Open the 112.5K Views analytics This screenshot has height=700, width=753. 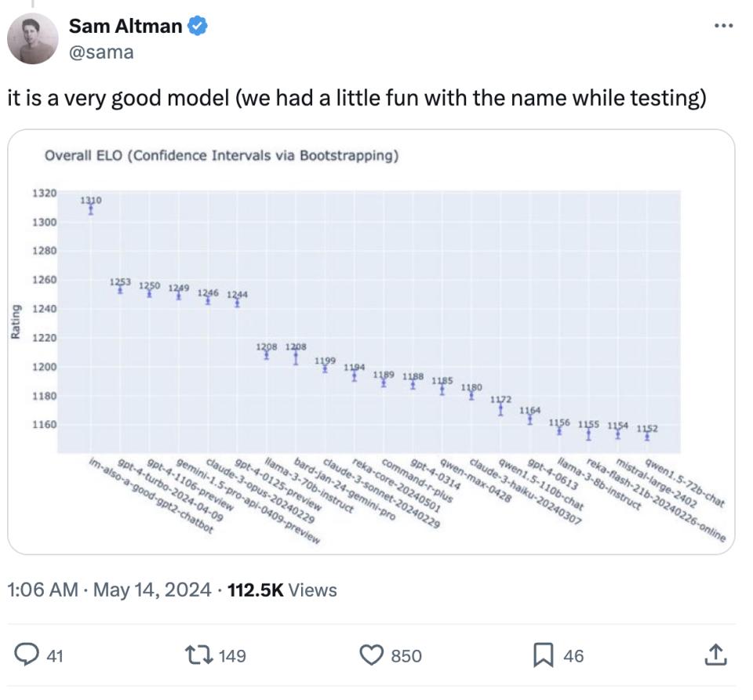(x=282, y=589)
